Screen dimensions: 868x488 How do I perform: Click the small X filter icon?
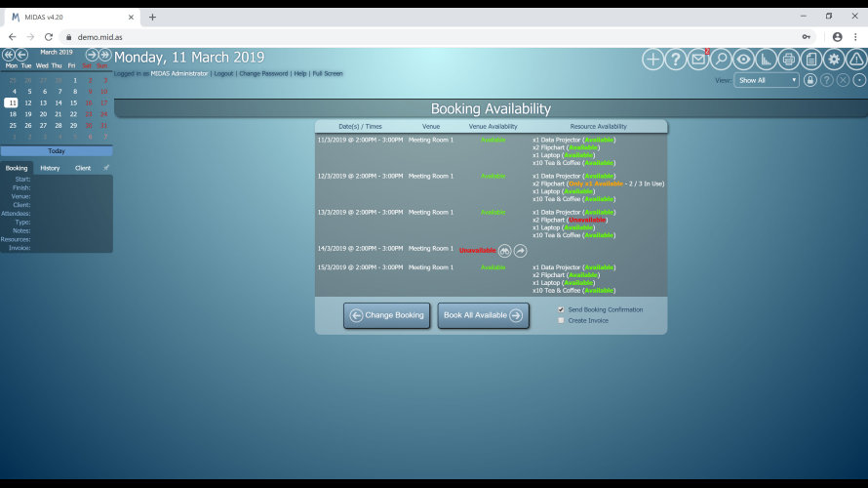843,80
